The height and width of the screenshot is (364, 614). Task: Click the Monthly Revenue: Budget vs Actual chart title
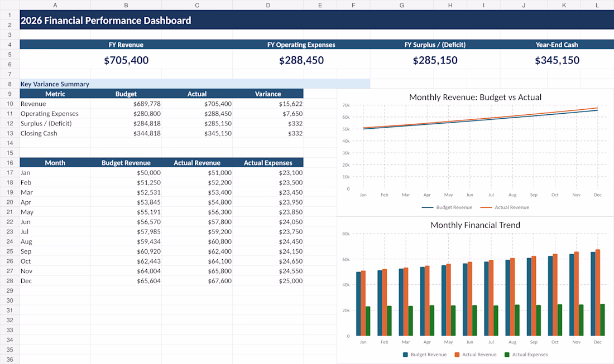click(475, 97)
